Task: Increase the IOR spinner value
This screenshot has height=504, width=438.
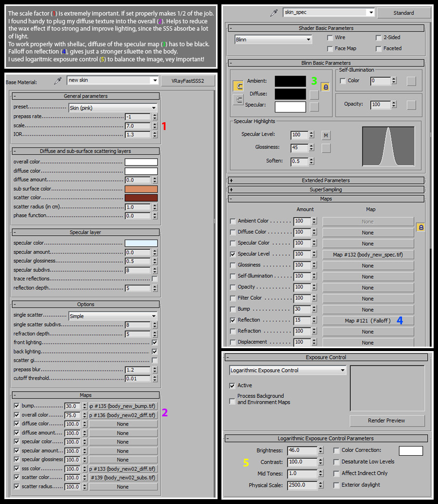Action: click(155, 133)
